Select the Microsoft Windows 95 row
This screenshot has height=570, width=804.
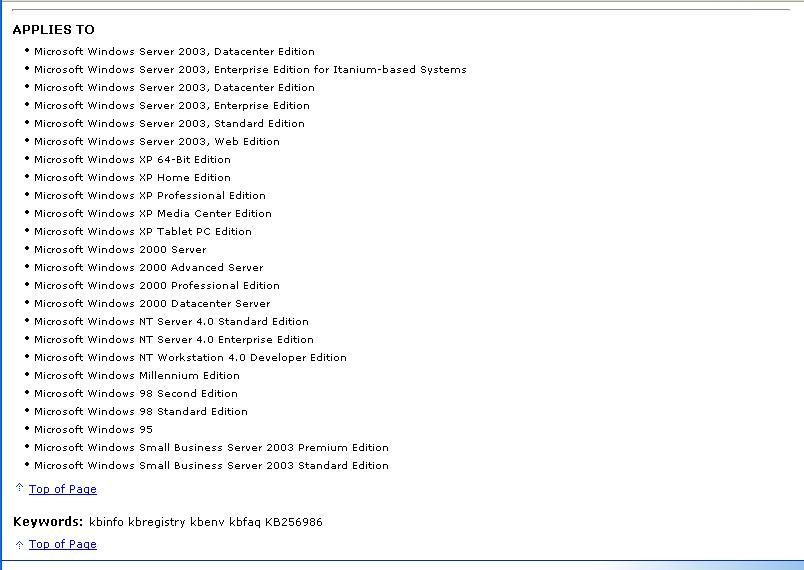click(93, 430)
